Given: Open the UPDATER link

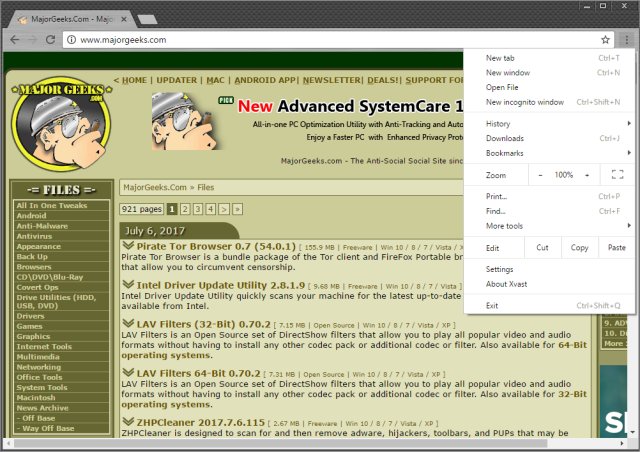Looking at the screenshot, I should click(x=177, y=80).
